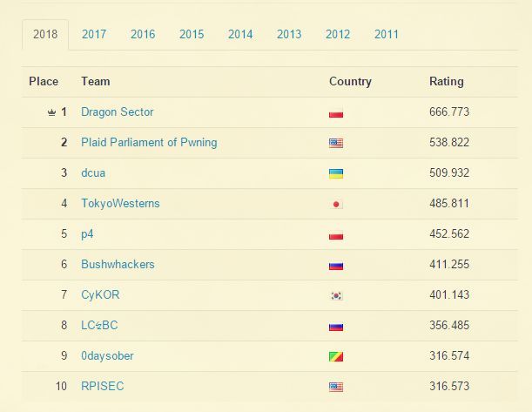Click Russia flag in Bushwhackers row
This screenshot has height=412, width=532.
click(336, 266)
